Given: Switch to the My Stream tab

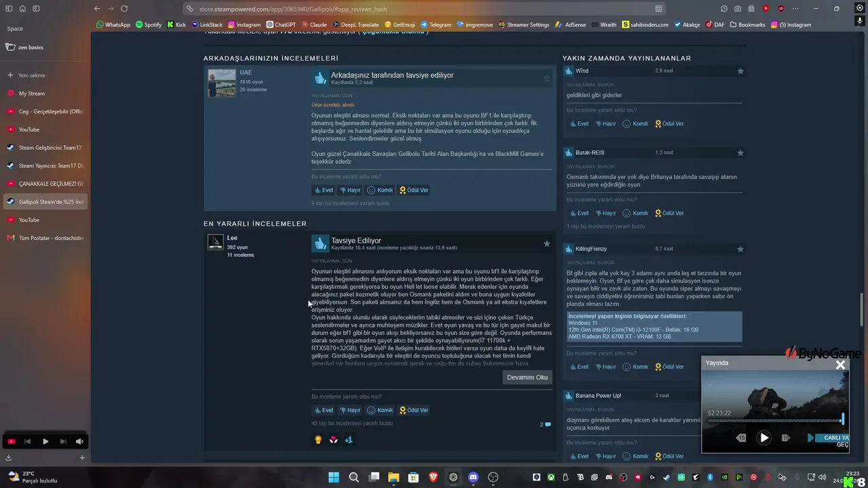Looking at the screenshot, I should tap(45, 94).
